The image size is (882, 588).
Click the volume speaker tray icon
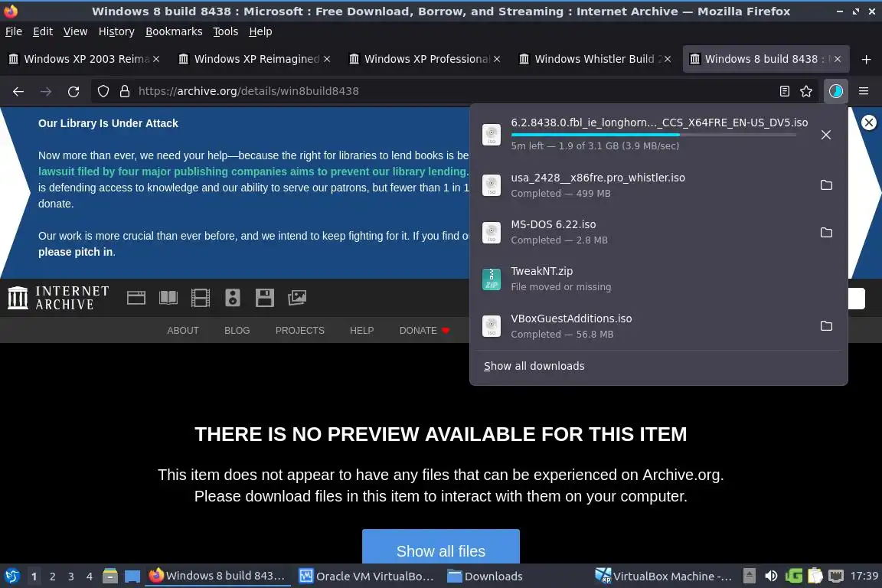pyautogui.click(x=771, y=576)
